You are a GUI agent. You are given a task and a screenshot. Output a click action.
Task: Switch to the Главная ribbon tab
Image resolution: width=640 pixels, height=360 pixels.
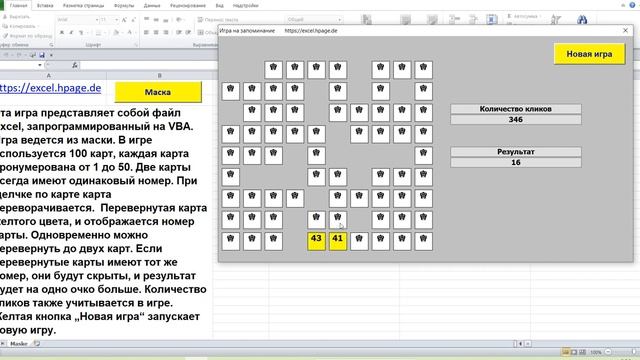coord(18,6)
